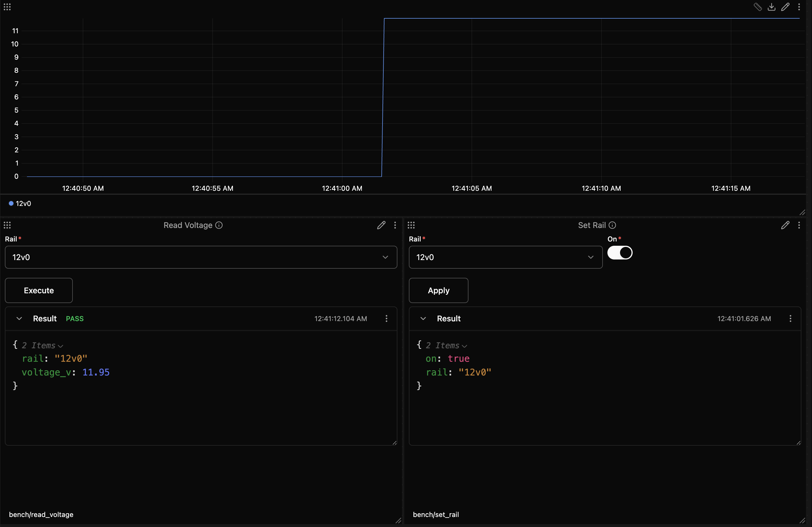The height and width of the screenshot is (527, 812).
Task: Open the Set Rail panel kebab menu
Action: tap(799, 225)
